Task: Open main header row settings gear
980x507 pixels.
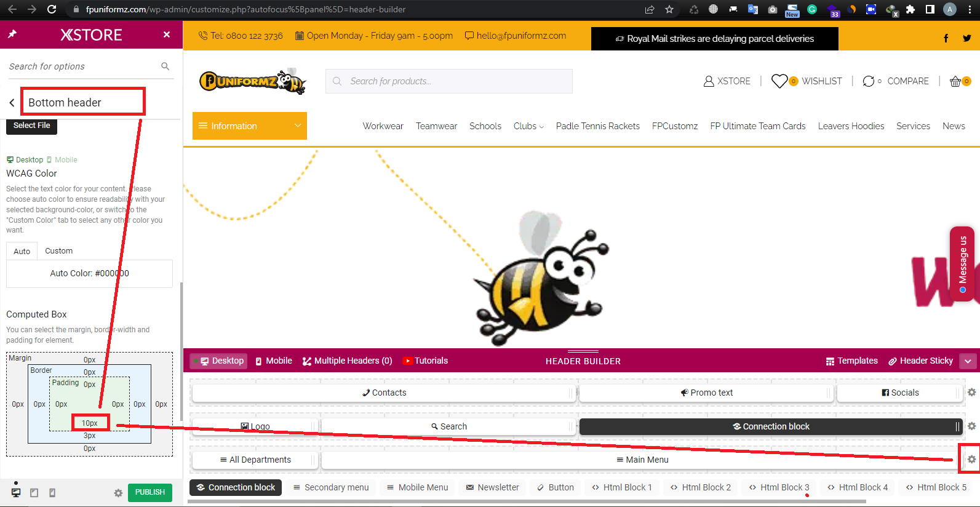Action: (971, 426)
